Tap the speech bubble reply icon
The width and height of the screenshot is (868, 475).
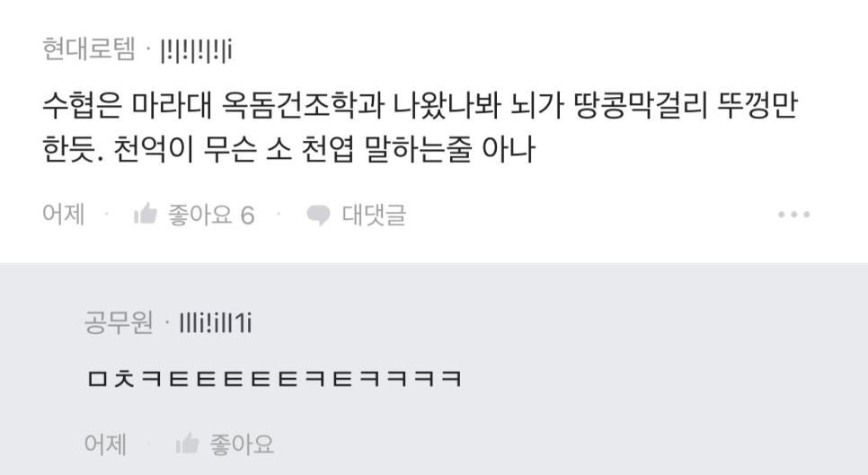click(318, 215)
